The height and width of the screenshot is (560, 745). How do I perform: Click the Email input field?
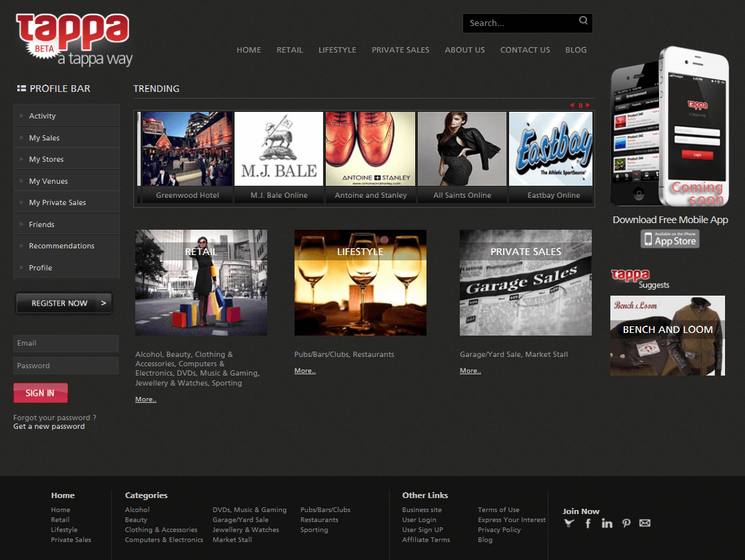pos(65,343)
